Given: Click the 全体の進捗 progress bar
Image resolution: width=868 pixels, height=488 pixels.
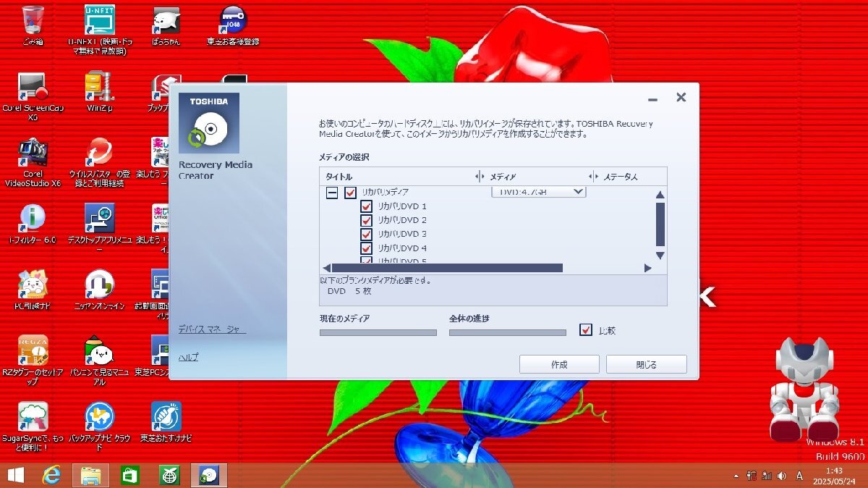Looking at the screenshot, I should pos(508,333).
